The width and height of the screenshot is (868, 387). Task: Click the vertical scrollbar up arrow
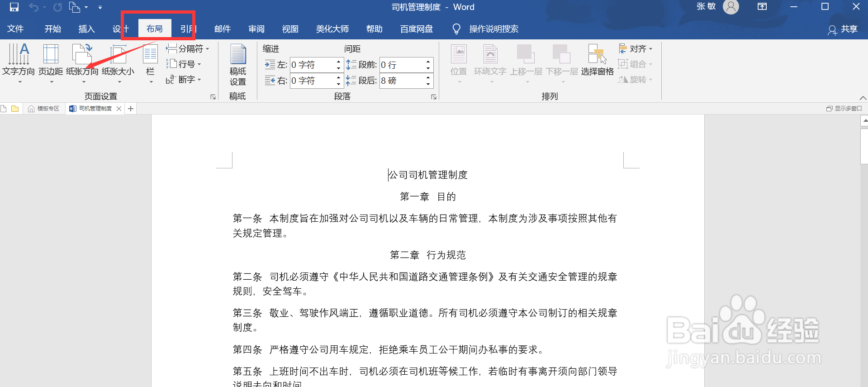[x=864, y=120]
